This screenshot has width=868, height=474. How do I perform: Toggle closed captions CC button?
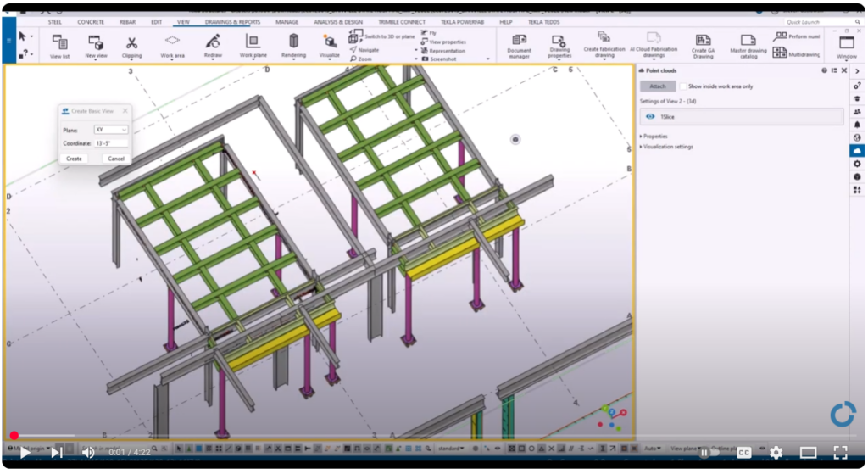point(743,453)
